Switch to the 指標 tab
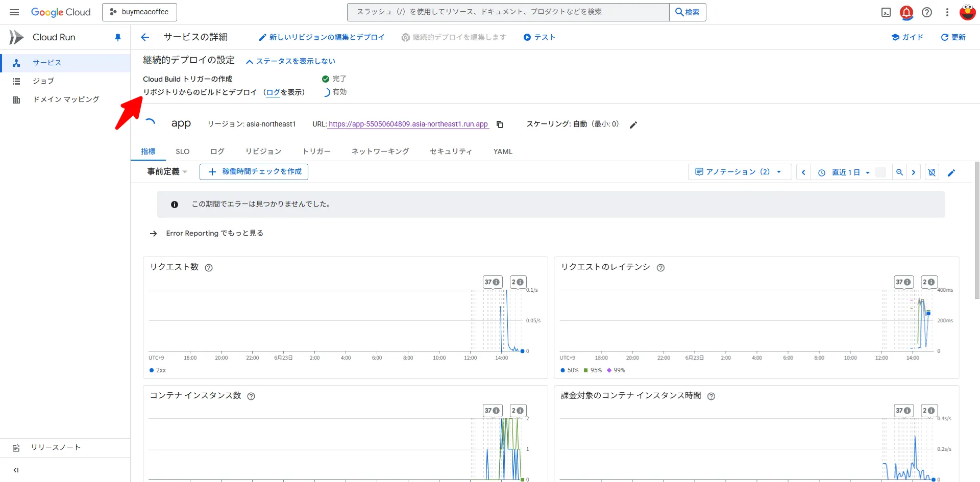The height and width of the screenshot is (482, 980). pyautogui.click(x=148, y=151)
